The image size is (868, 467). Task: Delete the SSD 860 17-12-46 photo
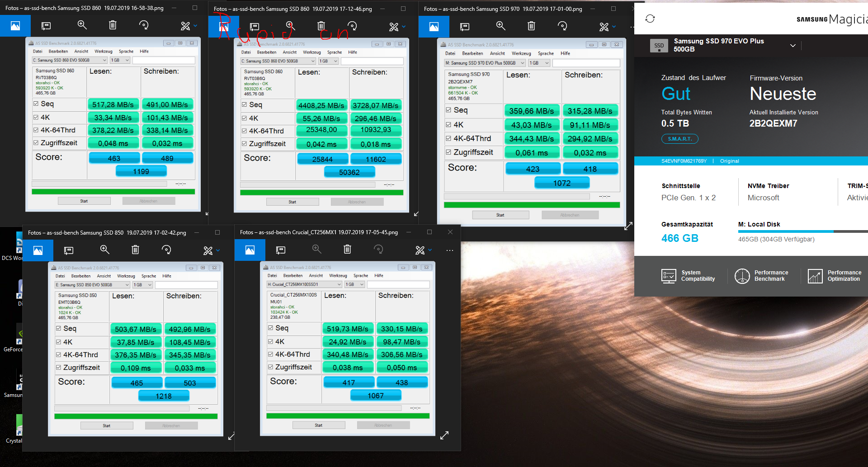click(321, 26)
